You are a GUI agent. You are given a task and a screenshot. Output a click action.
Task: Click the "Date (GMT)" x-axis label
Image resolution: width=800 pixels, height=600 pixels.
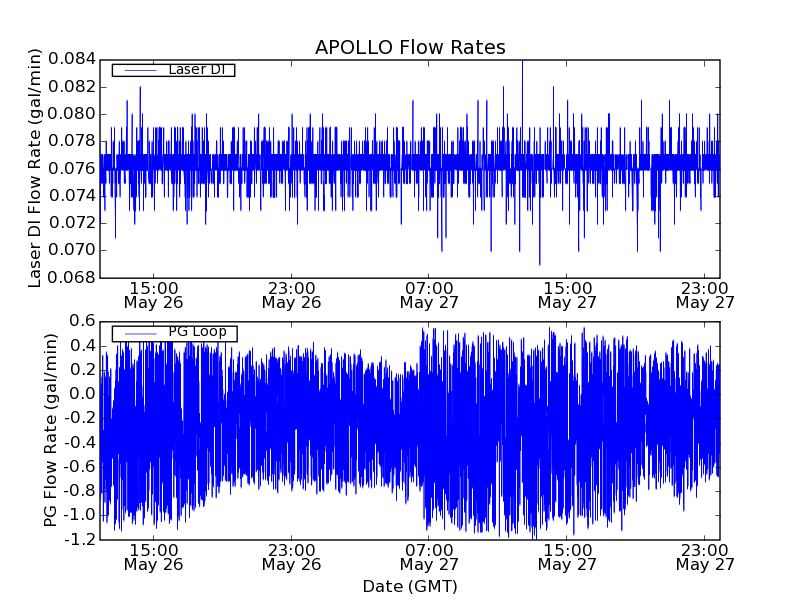(410, 586)
